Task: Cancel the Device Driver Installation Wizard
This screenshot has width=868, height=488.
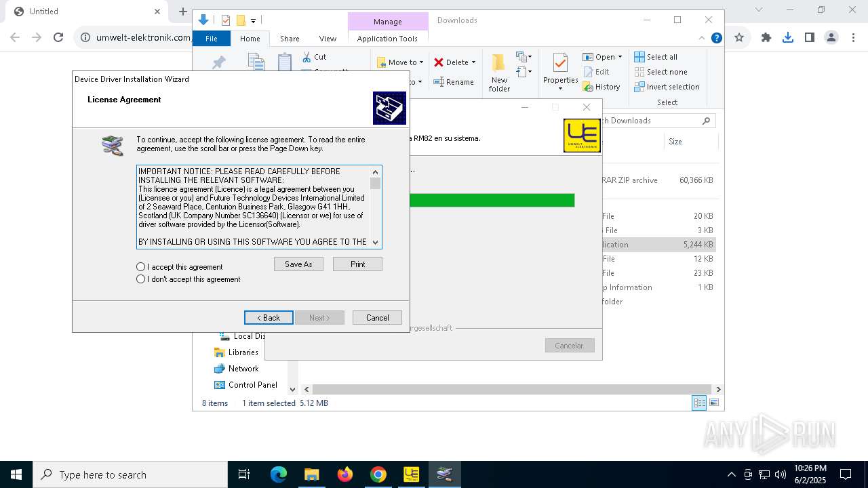Action: [x=377, y=317]
